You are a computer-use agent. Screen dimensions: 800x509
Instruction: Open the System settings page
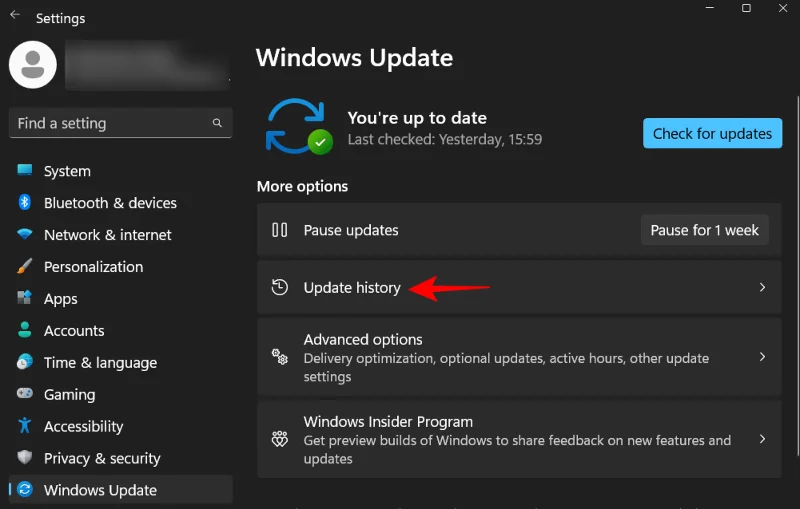point(120,171)
